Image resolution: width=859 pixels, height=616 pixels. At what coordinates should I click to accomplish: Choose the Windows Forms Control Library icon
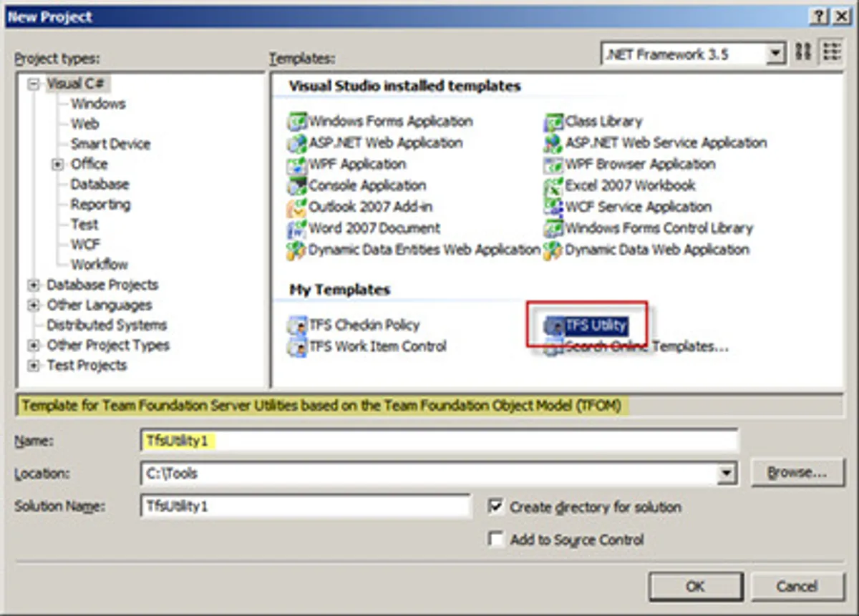click(553, 229)
